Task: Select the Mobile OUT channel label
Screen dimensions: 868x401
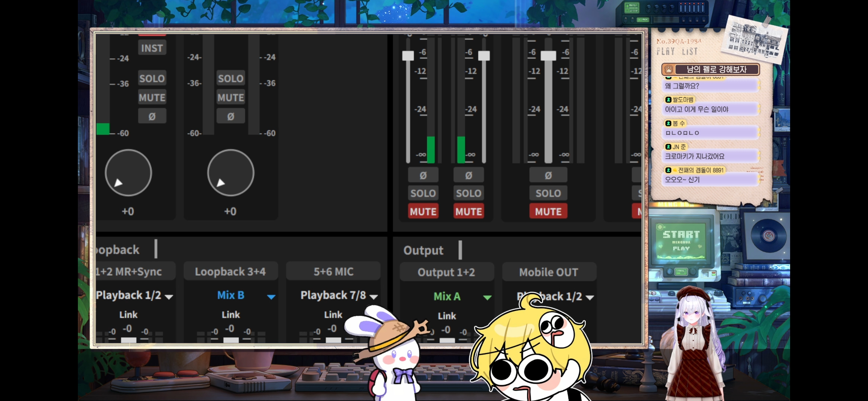Action: (x=549, y=272)
